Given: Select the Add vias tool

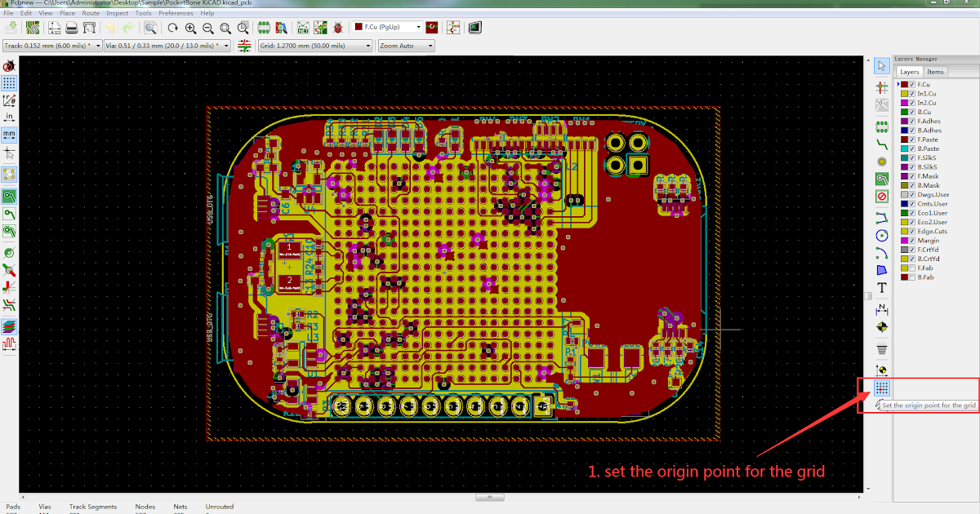Looking at the screenshot, I should tap(881, 162).
